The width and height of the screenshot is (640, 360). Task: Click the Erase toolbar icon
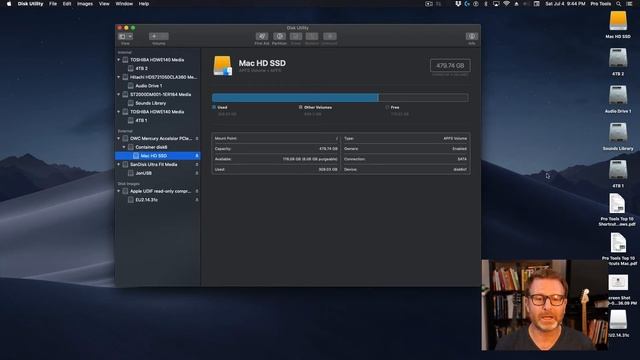[x=296, y=36]
